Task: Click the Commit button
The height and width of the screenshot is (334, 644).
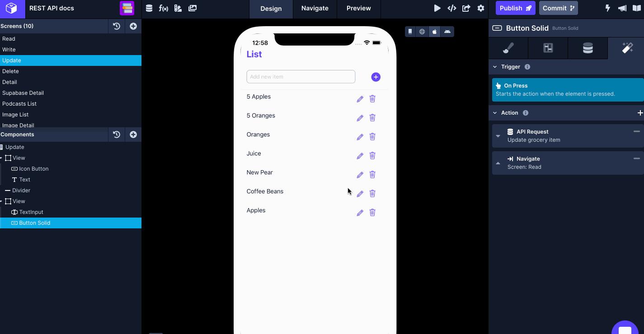Action: [x=559, y=8]
